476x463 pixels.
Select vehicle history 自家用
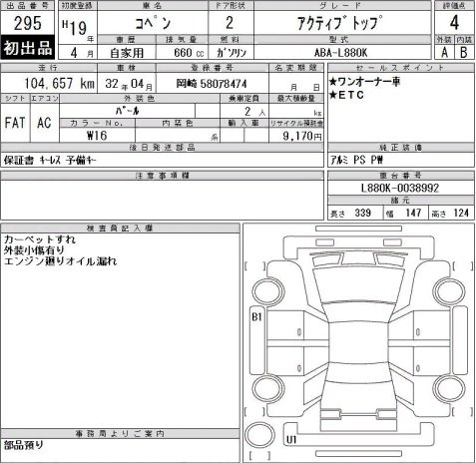127,53
